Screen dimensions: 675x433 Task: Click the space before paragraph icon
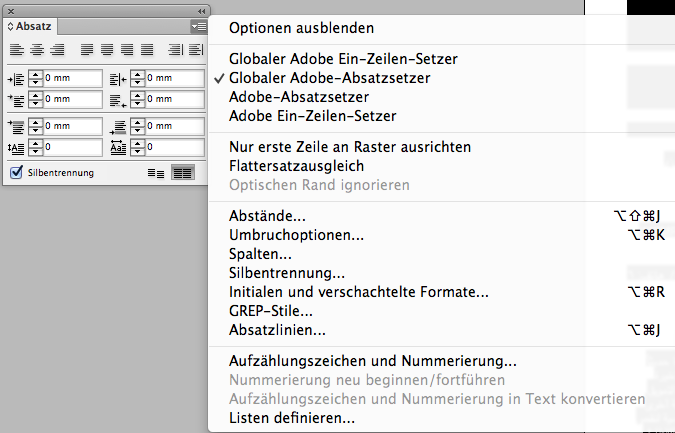click(x=16, y=127)
